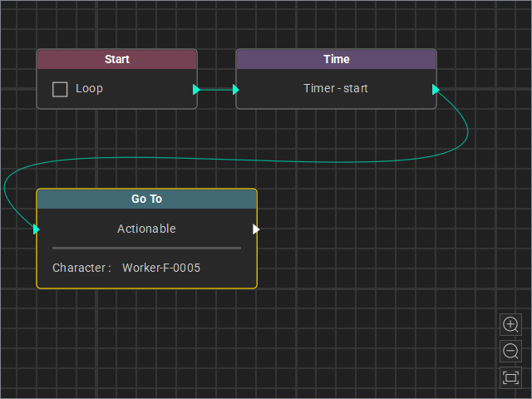
Task: Click the curved connection from Time to Go To
Action: pos(238,160)
